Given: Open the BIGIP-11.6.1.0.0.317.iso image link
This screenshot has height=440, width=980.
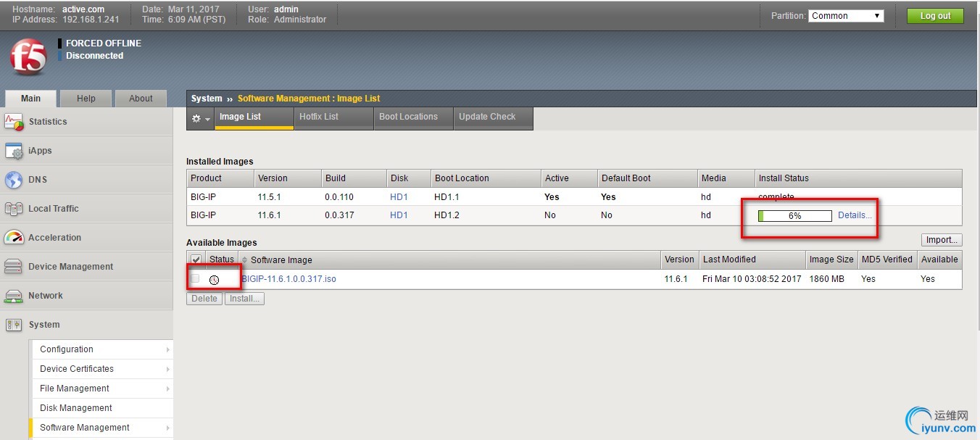Looking at the screenshot, I should [288, 279].
